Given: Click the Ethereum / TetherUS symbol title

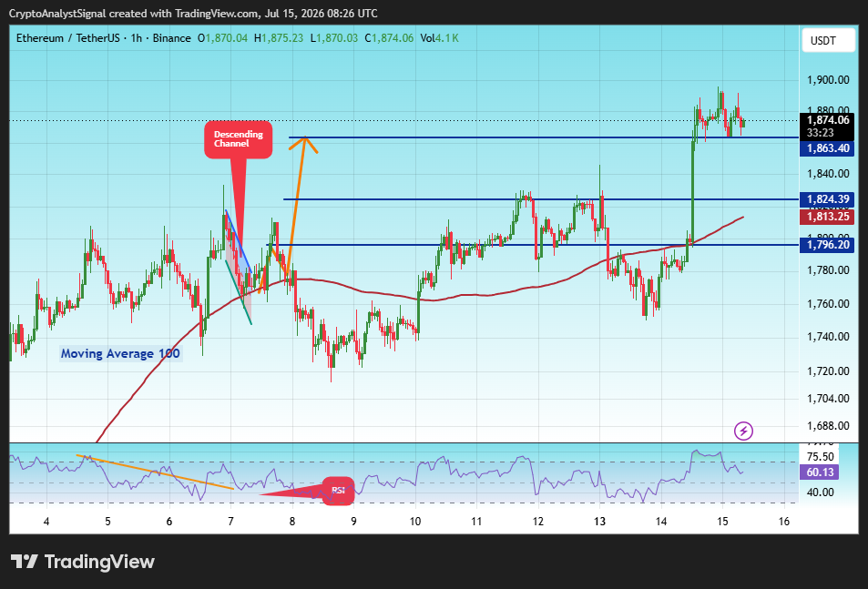Looking at the screenshot, I should pos(67,38).
